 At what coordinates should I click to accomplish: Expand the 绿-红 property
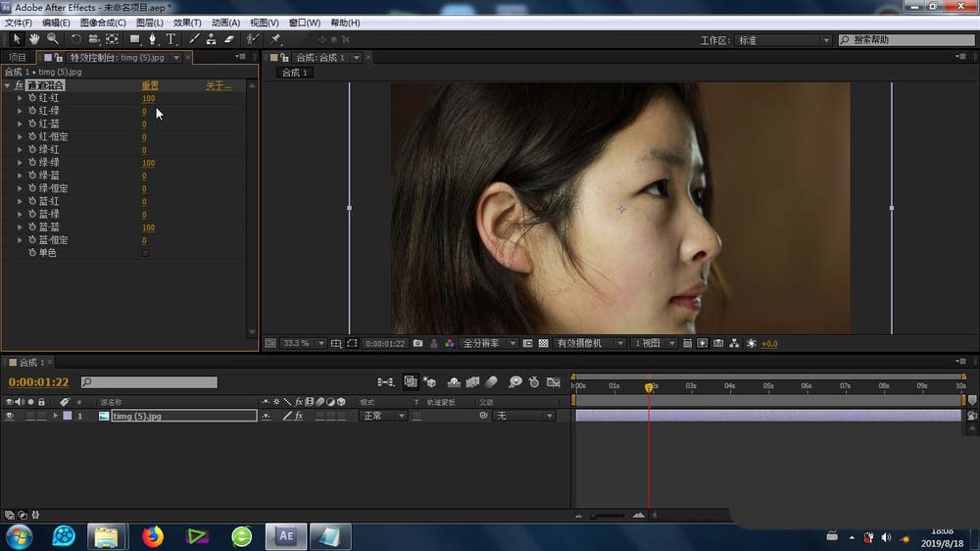pyautogui.click(x=20, y=149)
